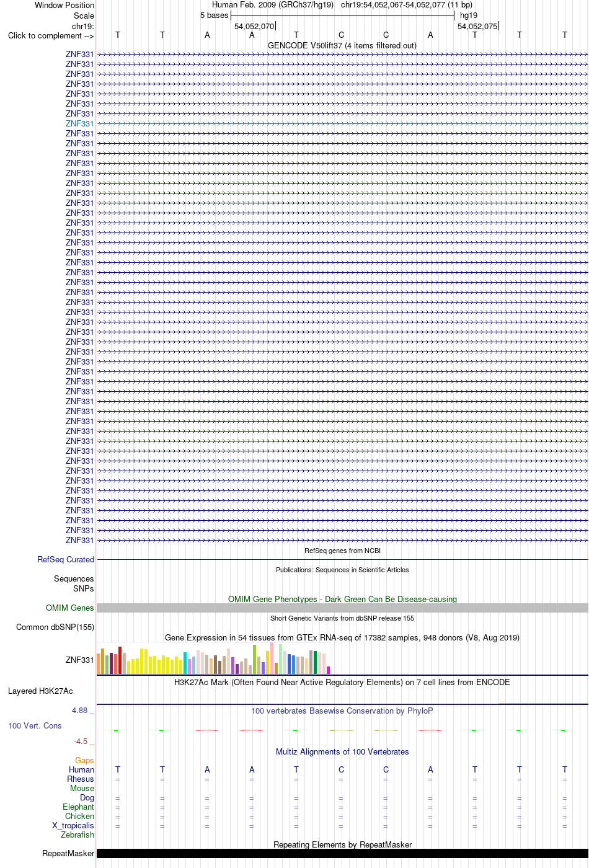
Task: Click the chr19: ruler label
Action: (x=83, y=26)
